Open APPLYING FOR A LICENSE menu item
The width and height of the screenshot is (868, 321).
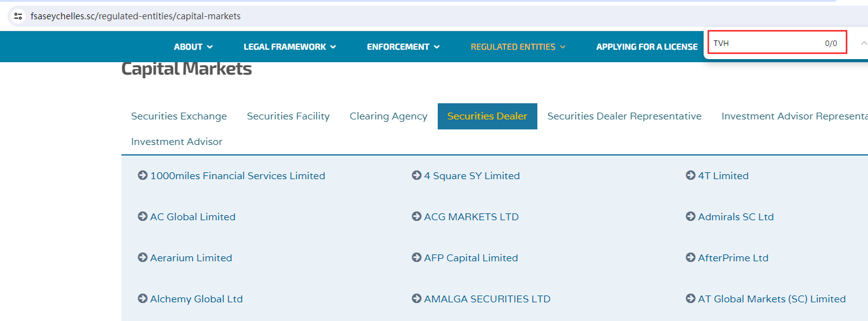pos(647,47)
